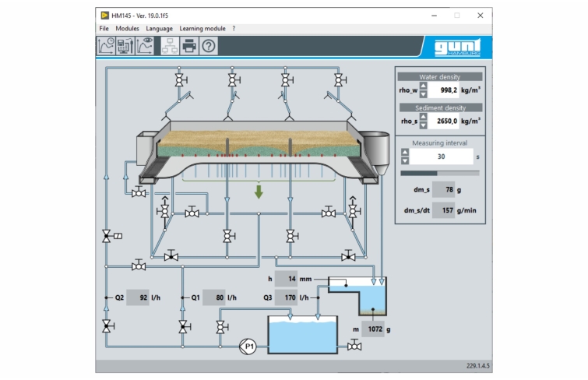Screen dimensions: 588x380
Task: Click the rho_s field showing 2650,0
Action: click(443, 121)
